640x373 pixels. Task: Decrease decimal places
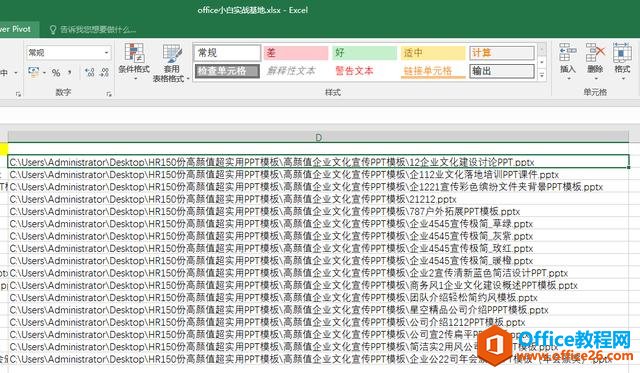coord(104,73)
